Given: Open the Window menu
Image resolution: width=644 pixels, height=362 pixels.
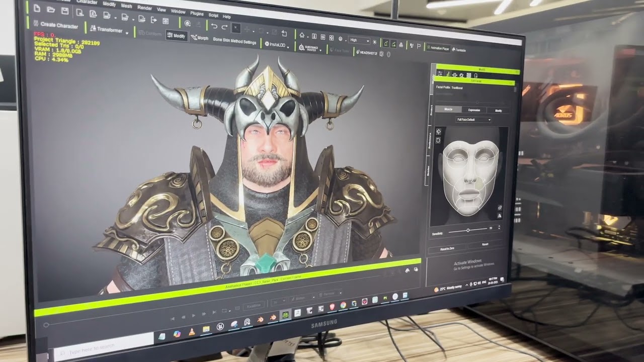Looking at the screenshot, I should click(x=178, y=12).
